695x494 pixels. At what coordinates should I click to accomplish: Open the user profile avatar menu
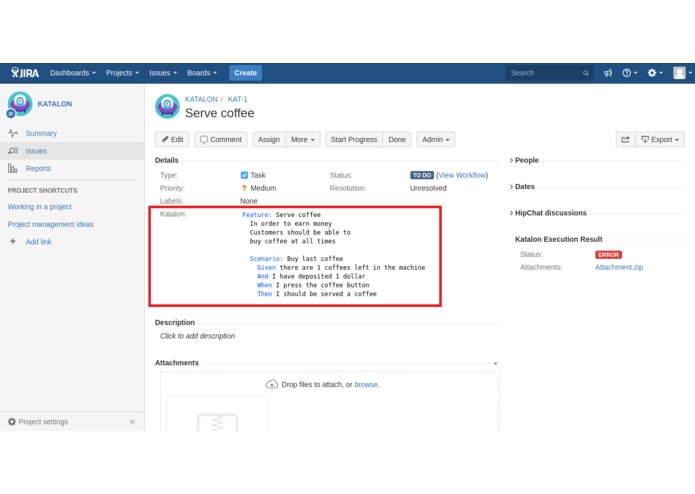[x=682, y=73]
